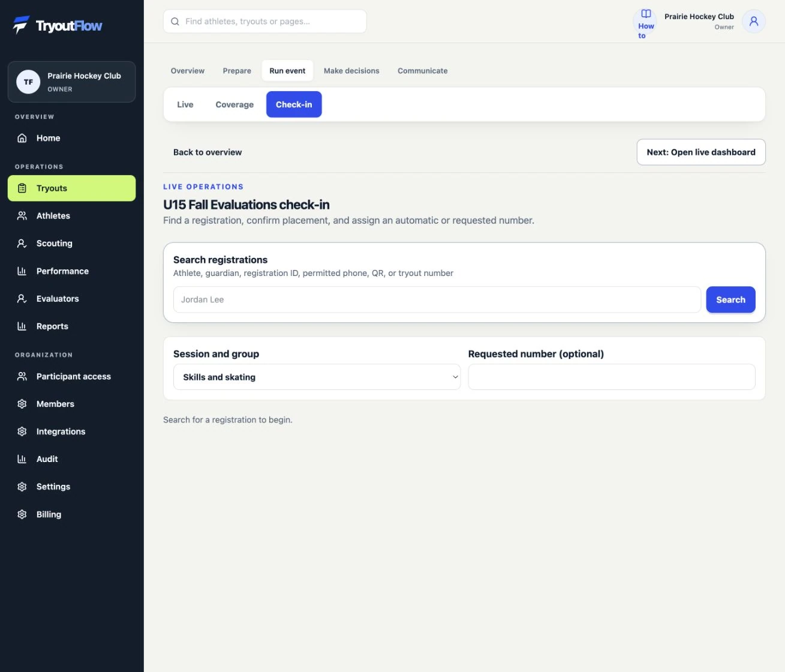The image size is (785, 672).
Task: Open the Reports section
Action: [x=72, y=326]
